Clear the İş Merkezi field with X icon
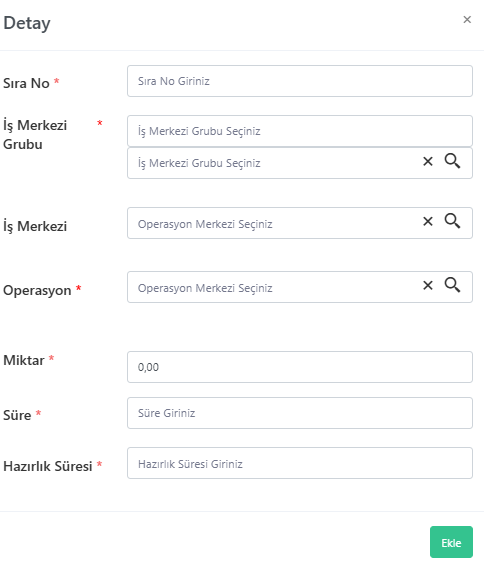This screenshot has height=564, width=484. (x=428, y=221)
